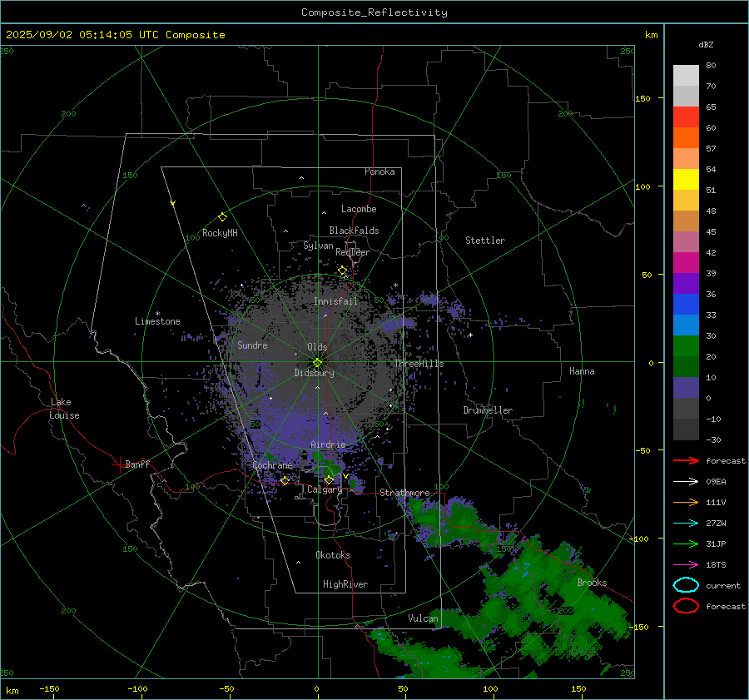Click the Okotoks label
749x700 pixels.
(x=333, y=554)
